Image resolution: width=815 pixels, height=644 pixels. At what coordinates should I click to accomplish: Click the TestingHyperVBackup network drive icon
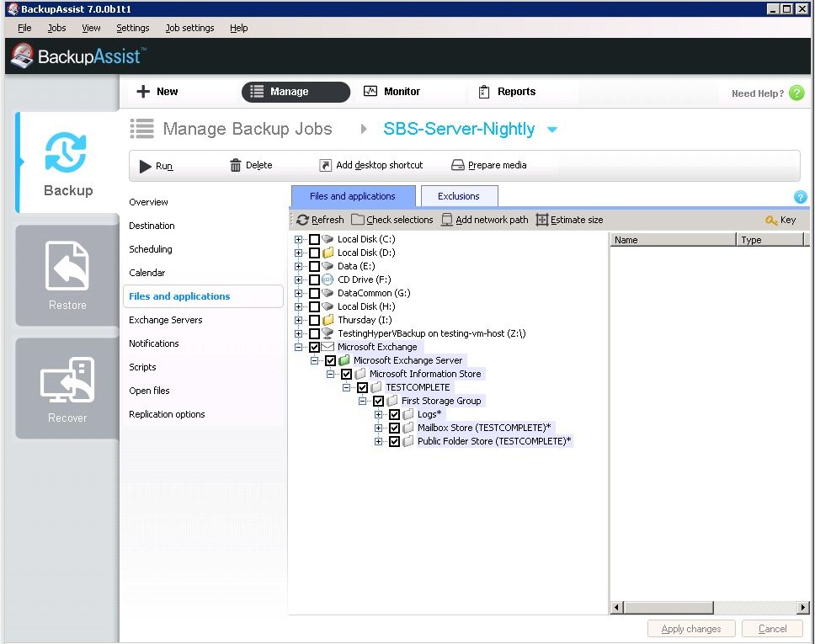pyautogui.click(x=328, y=333)
